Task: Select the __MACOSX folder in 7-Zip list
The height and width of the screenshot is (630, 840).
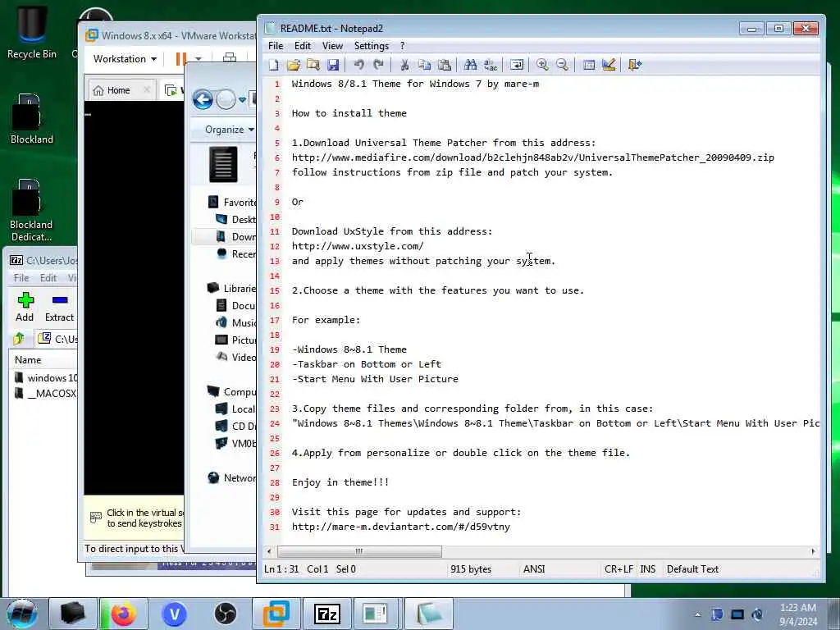Action: pyautogui.click(x=46, y=394)
